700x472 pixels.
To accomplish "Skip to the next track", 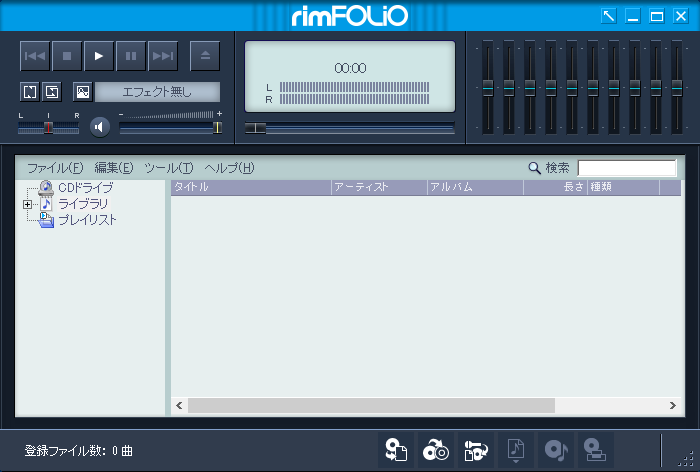I will click(163, 56).
